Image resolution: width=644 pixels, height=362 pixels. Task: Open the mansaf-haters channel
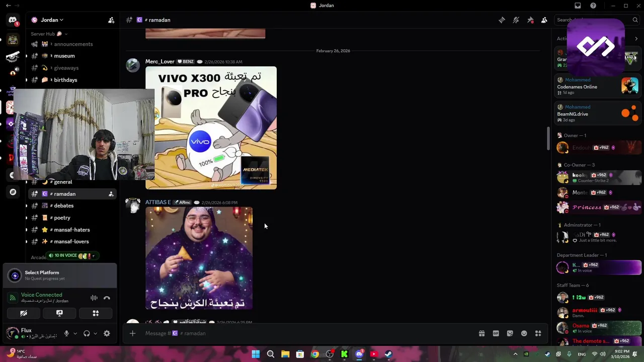(x=73, y=230)
